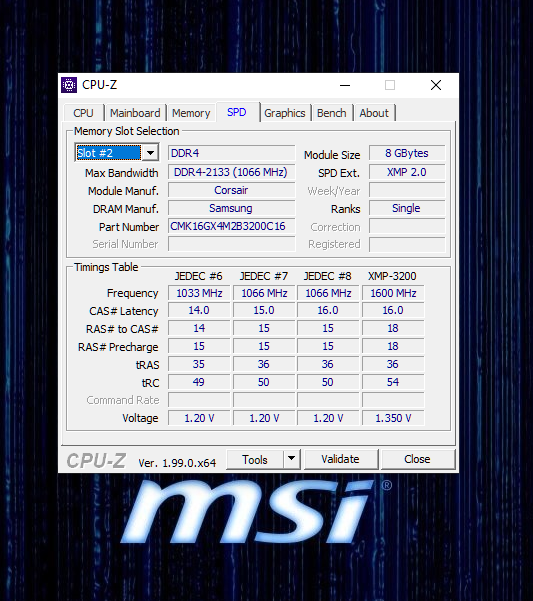Expand the Slot #2 dropdown arrow
533x601 pixels.
pyautogui.click(x=150, y=153)
